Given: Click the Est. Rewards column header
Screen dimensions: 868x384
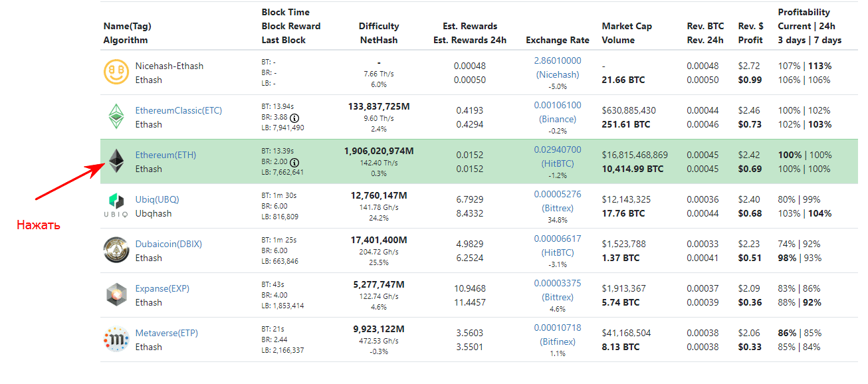Looking at the screenshot, I should click(470, 26).
